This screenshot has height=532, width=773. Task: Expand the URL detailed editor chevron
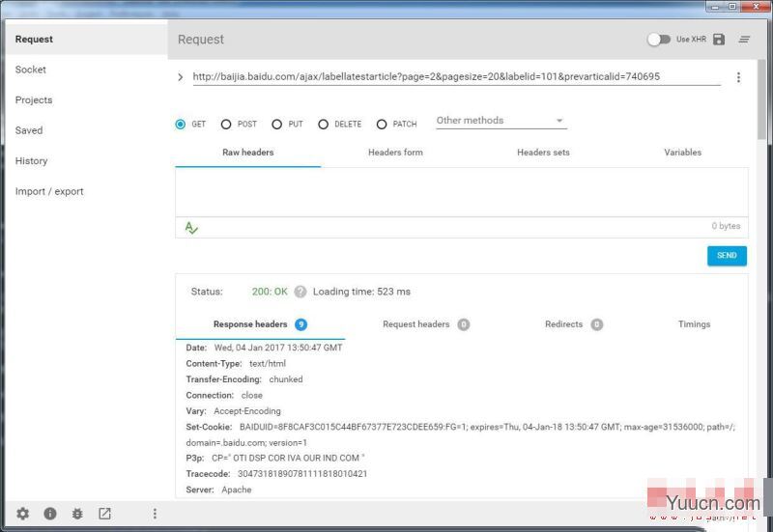(x=181, y=77)
